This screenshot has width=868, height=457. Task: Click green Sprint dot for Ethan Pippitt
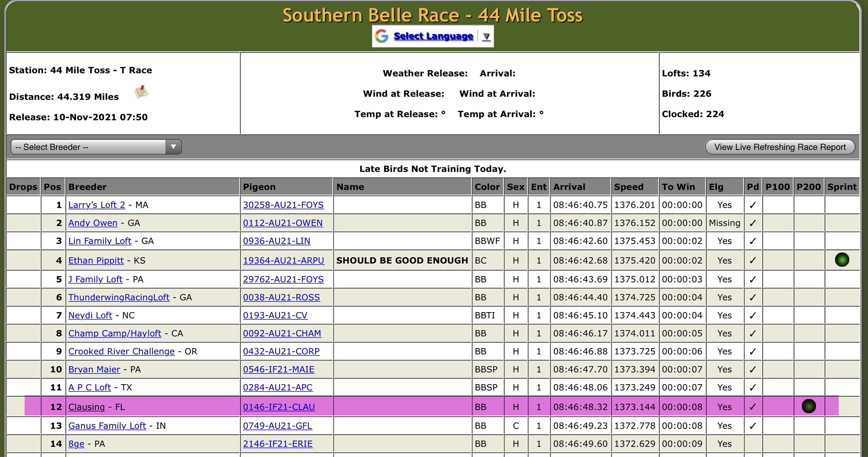click(841, 260)
